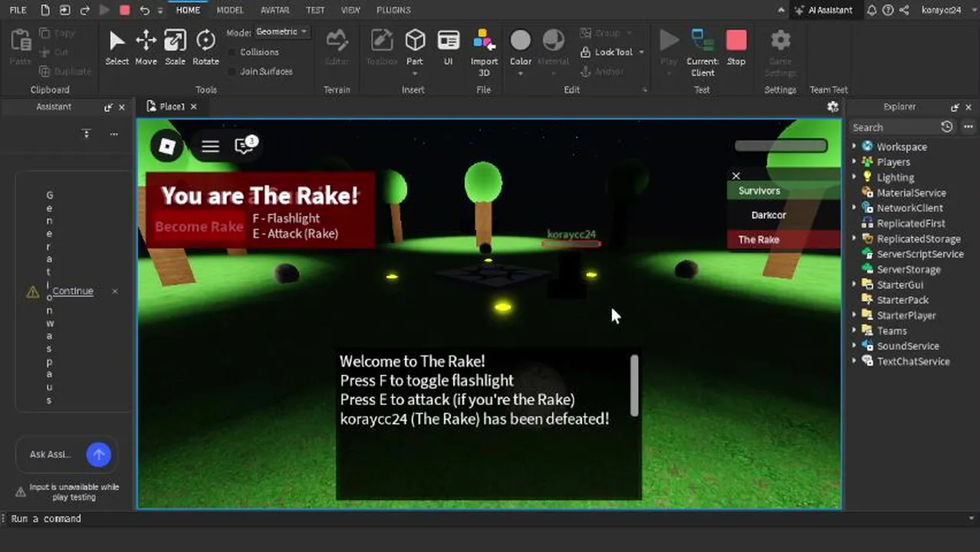Image resolution: width=980 pixels, height=552 pixels.
Task: Pick the Rotate tool
Action: pyautogui.click(x=206, y=48)
